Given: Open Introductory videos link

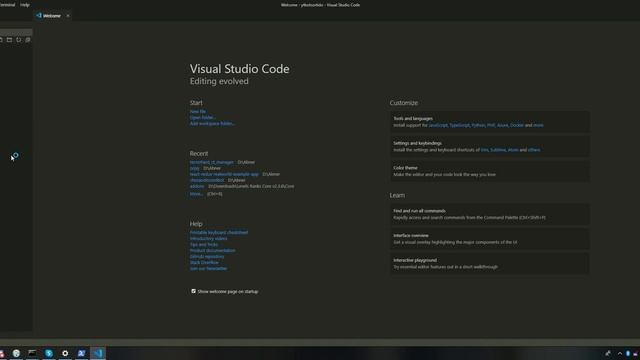Looking at the screenshot, I should point(209,238).
